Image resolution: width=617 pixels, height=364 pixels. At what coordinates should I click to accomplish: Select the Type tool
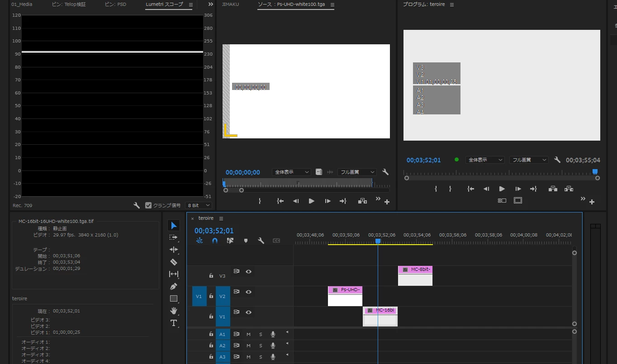174,323
